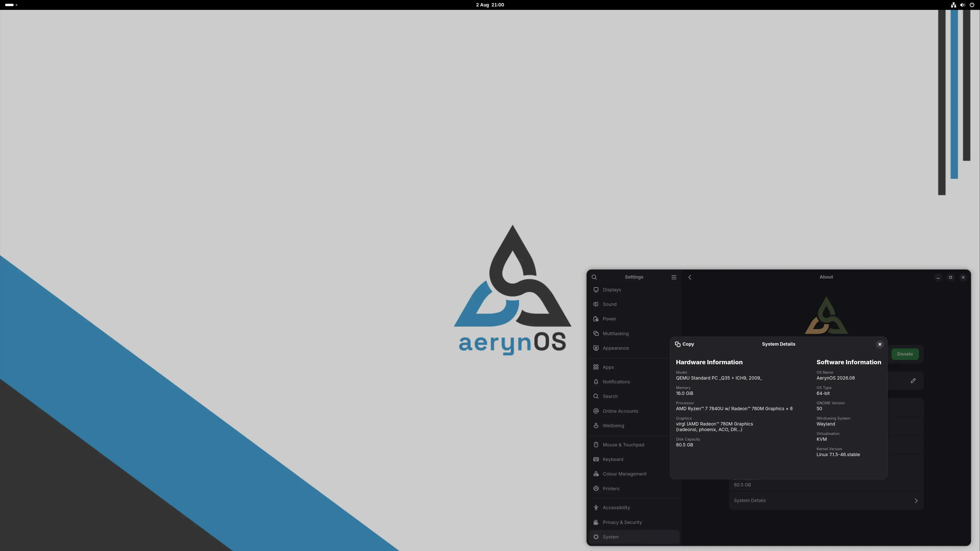Click the Activities workspace indicator
This screenshot has height=551, width=980.
[11, 5]
